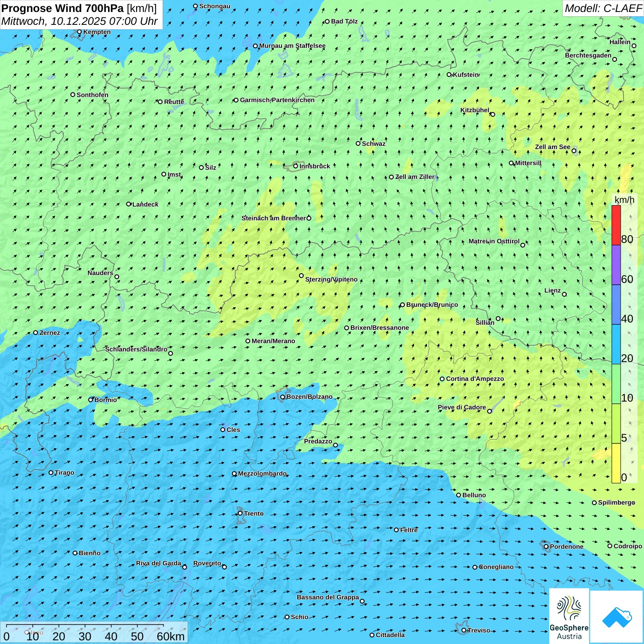The width and height of the screenshot is (644, 644).
Task: Click the Cortina d'Ampezzo marker circle
Action: (442, 379)
